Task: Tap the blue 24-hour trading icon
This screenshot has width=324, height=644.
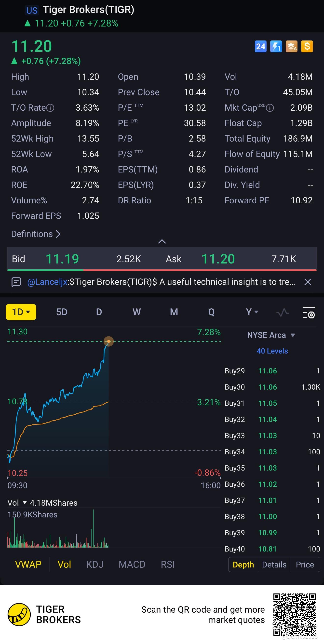Action: coord(260,47)
